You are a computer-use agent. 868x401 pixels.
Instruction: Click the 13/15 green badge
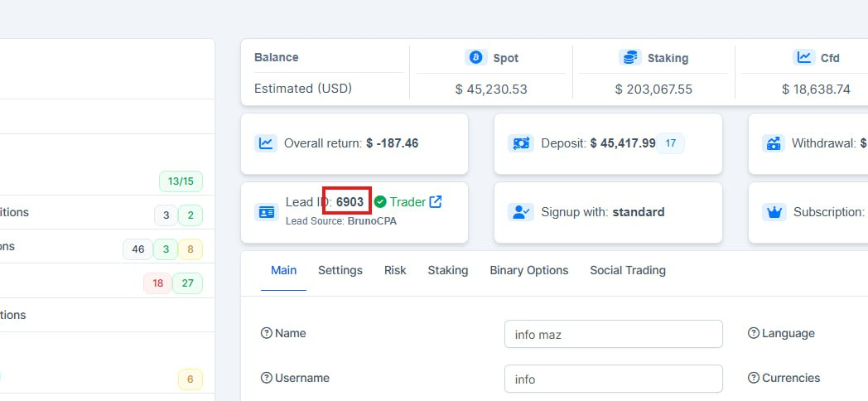point(181,181)
